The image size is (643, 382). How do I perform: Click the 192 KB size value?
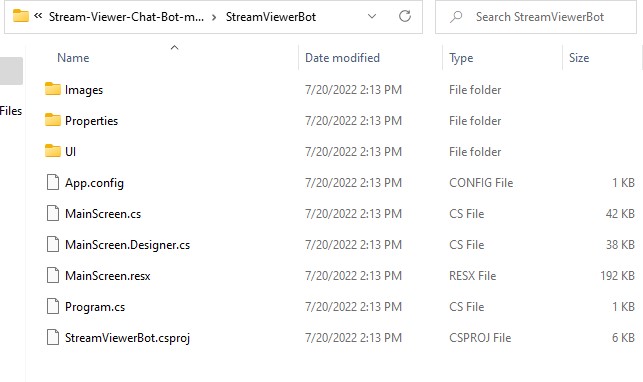click(618, 275)
